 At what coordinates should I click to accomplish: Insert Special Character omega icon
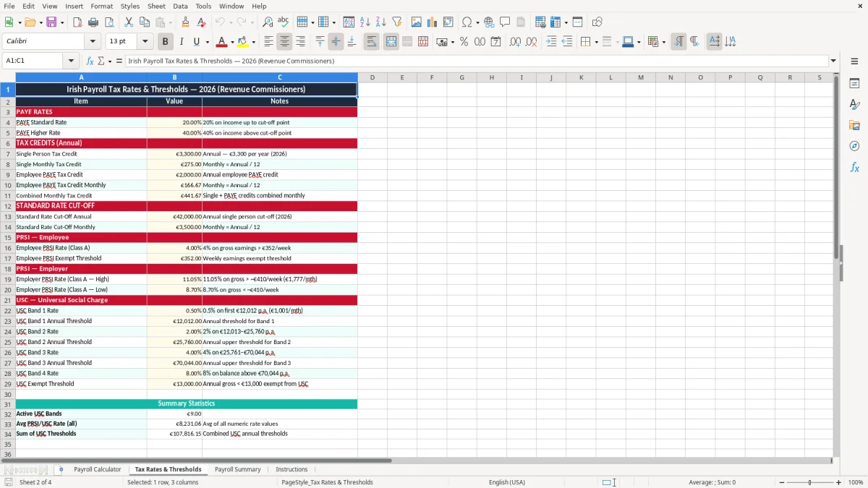pyautogui.click(x=467, y=22)
